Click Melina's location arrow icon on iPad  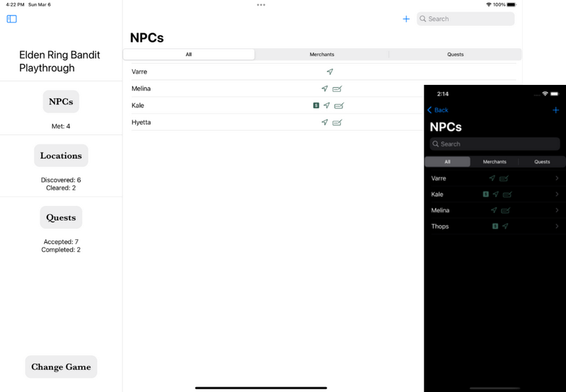click(x=325, y=88)
